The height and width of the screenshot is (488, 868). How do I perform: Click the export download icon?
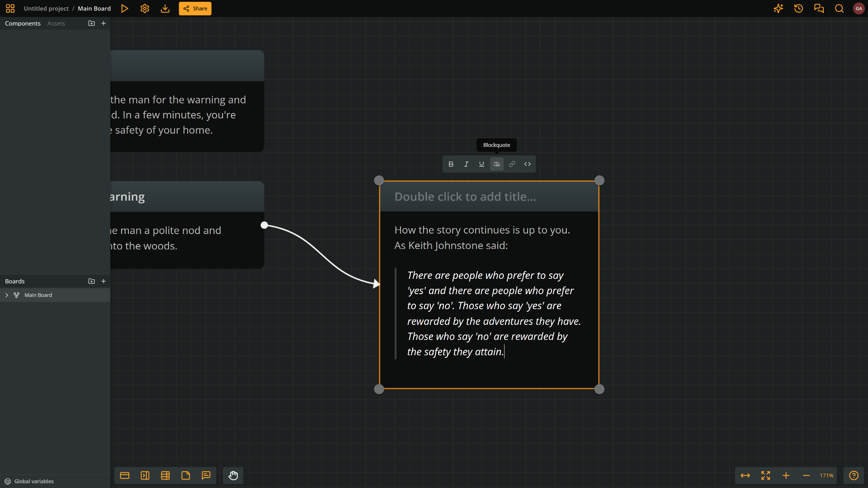point(165,9)
